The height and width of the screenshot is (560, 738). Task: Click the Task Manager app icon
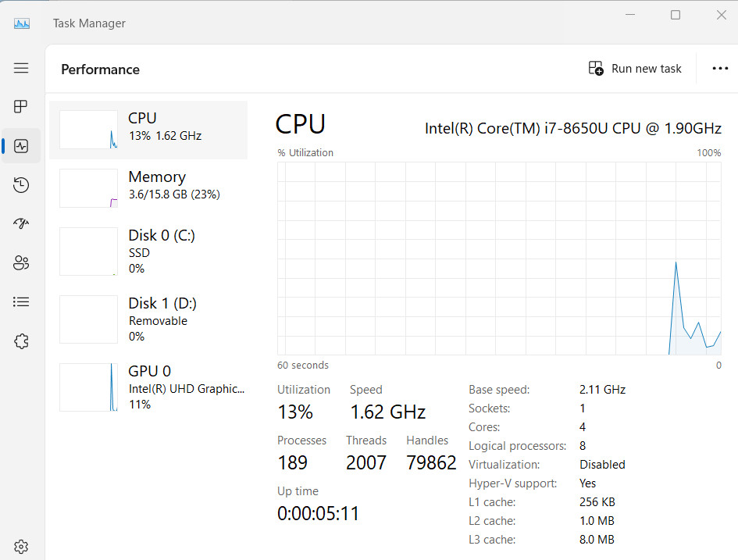(22, 23)
